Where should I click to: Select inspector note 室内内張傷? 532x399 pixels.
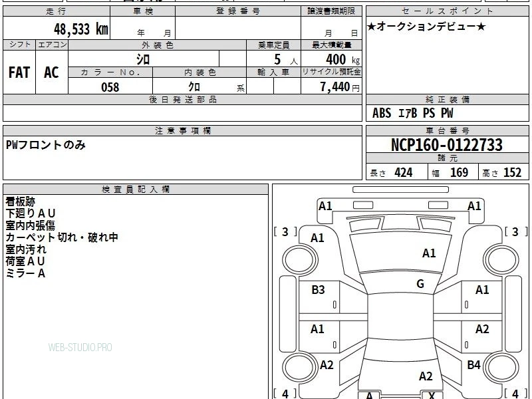30,225
